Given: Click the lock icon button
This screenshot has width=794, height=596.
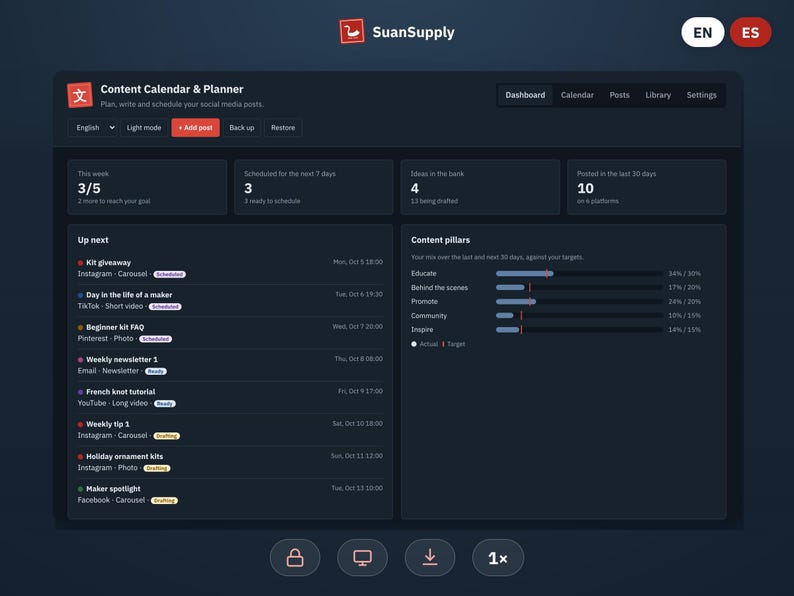Looking at the screenshot, I should [295, 558].
